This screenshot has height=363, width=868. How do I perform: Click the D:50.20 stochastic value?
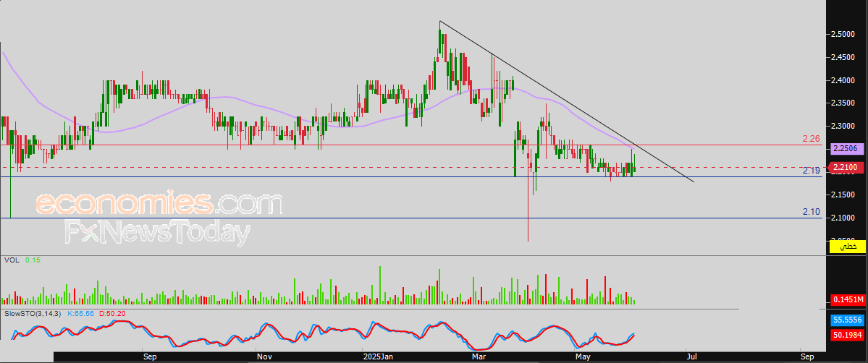click(x=112, y=314)
